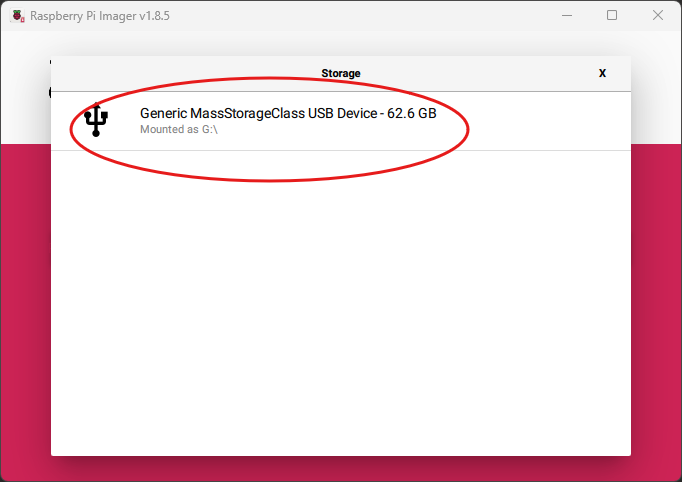The width and height of the screenshot is (682, 482).
Task: Close the Raspberry Pi Imager window
Action: pyautogui.click(x=657, y=15)
